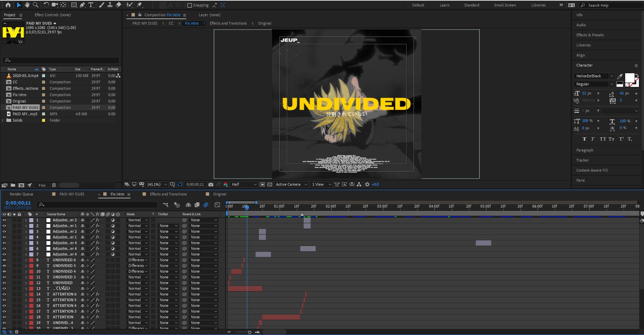Select the Horizontal Type tool
This screenshot has width=644, height=335.
(x=91, y=5)
